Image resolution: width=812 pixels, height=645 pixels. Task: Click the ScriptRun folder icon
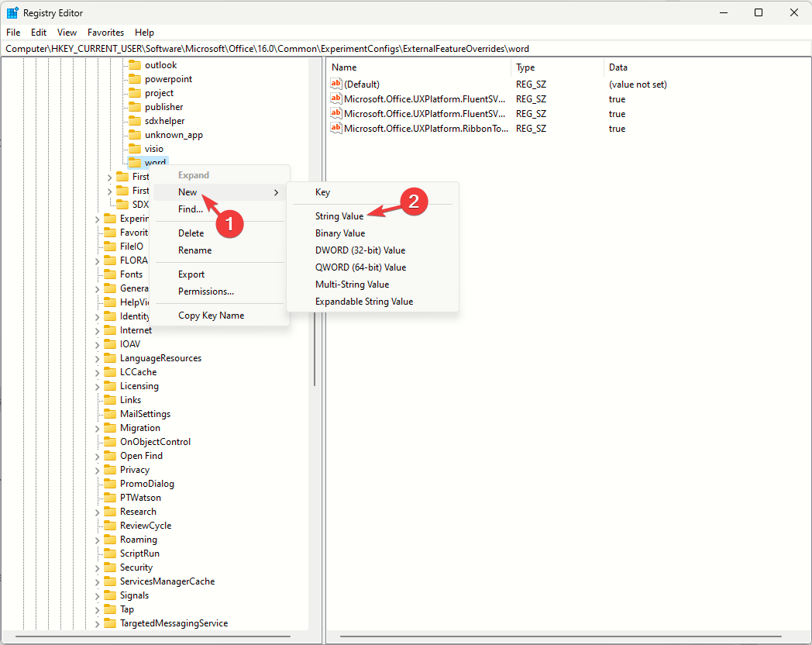click(x=110, y=554)
